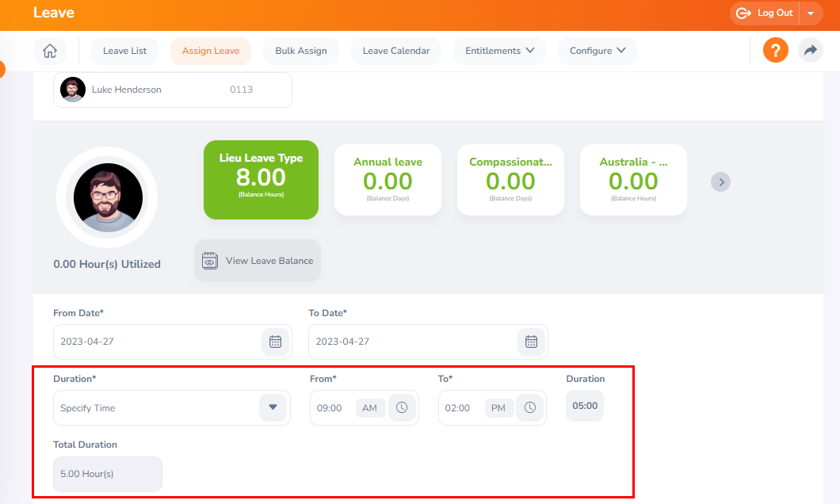
Task: Click the clock icon beside the To time
Action: coord(529,407)
